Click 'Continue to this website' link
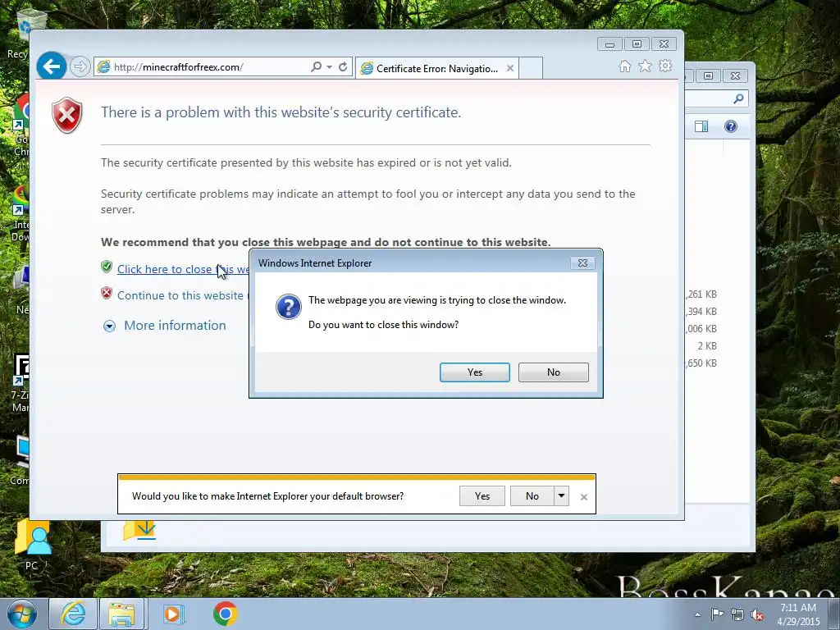Viewport: 840px width, 630px height. tap(180, 295)
